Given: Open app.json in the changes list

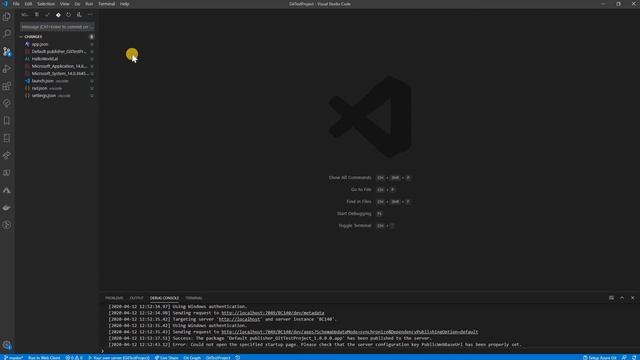Looking at the screenshot, I should (40, 44).
